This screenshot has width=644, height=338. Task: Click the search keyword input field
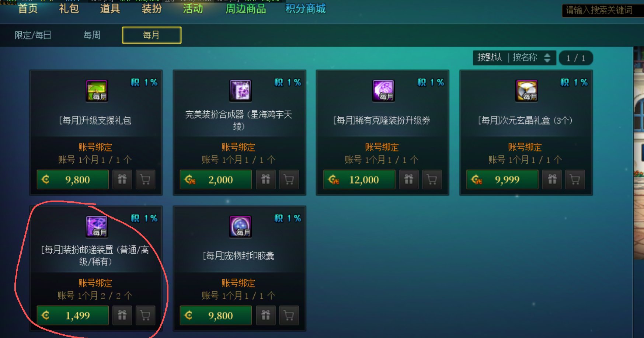603,10
